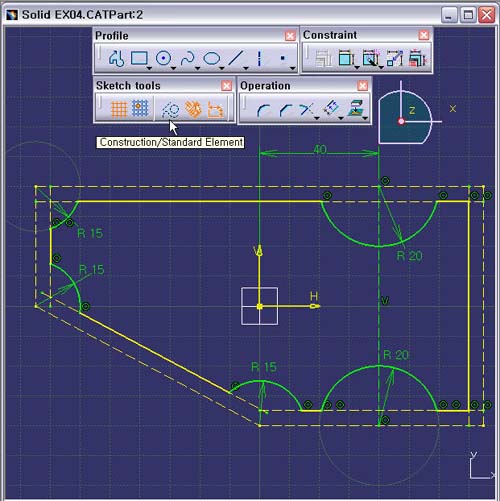Image resolution: width=500 pixels, height=501 pixels.
Task: Pick the Spline tool
Action: [x=187, y=59]
